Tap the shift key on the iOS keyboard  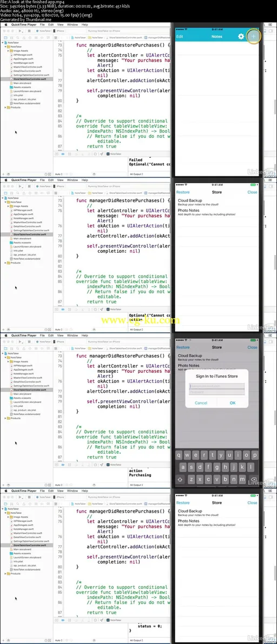180,479
